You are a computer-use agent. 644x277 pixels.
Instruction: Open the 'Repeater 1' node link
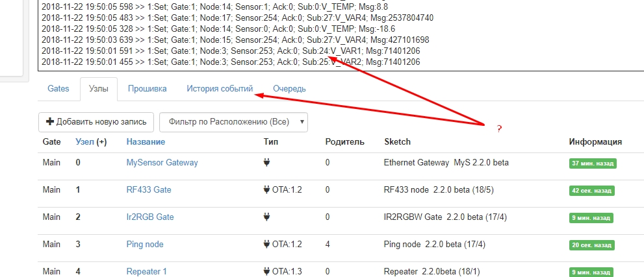tap(146, 272)
